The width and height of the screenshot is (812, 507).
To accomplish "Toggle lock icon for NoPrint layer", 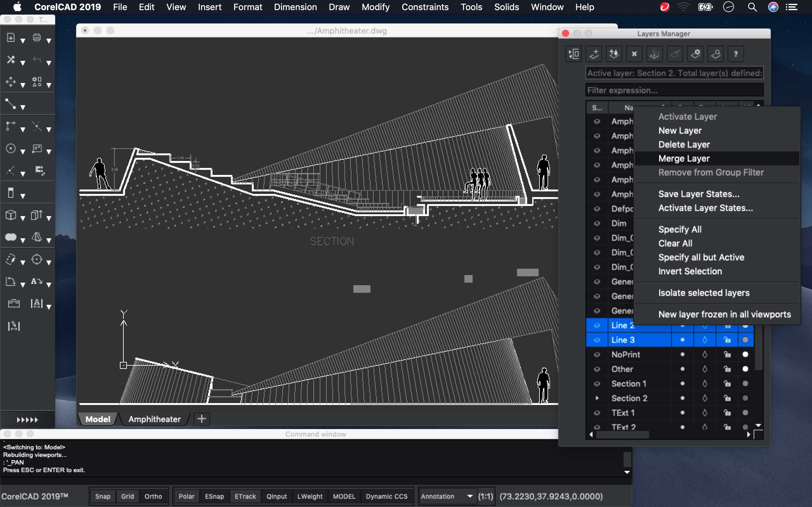I will [x=727, y=355].
